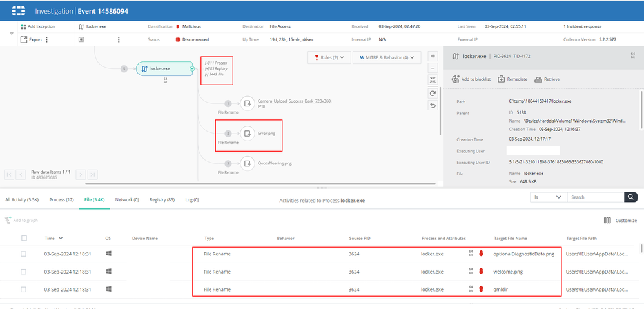Select the welcome.png row checkbox
This screenshot has width=644, height=309.
pyautogui.click(x=24, y=272)
